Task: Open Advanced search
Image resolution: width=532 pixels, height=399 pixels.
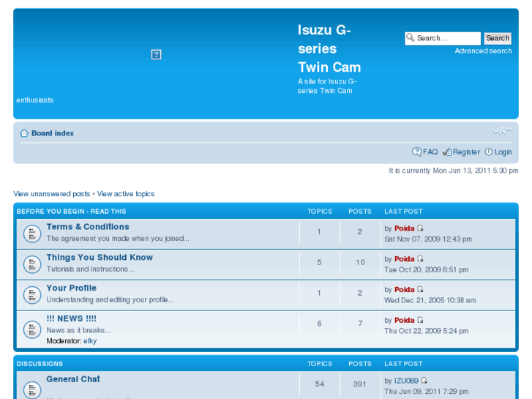Action: pyautogui.click(x=483, y=51)
